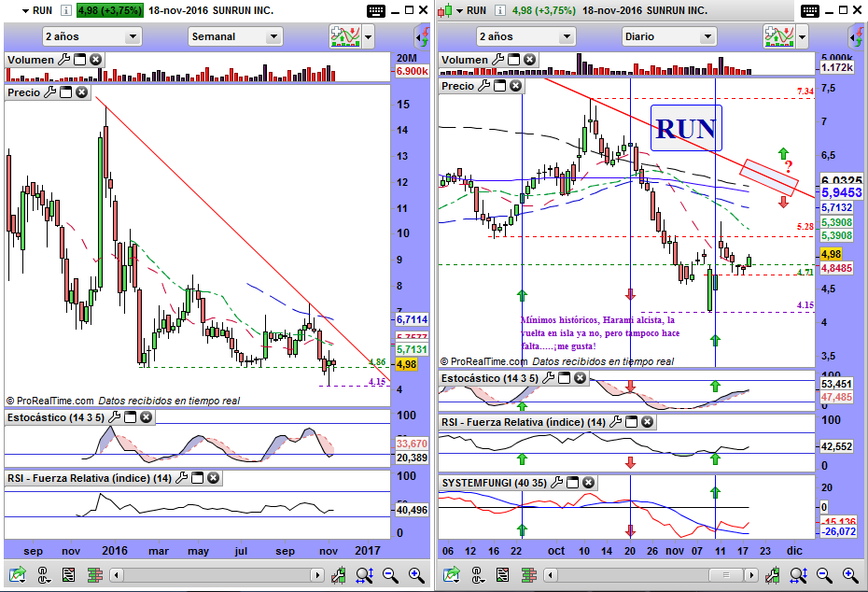Zoom out on the Semanal chart

click(x=390, y=575)
